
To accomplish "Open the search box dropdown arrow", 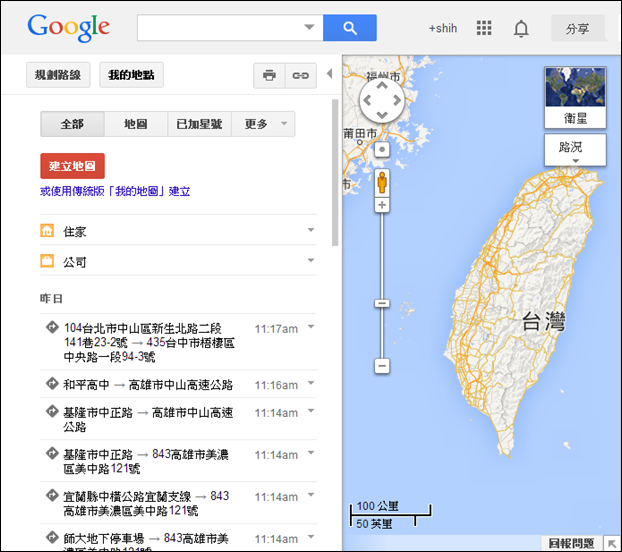I will 309,27.
